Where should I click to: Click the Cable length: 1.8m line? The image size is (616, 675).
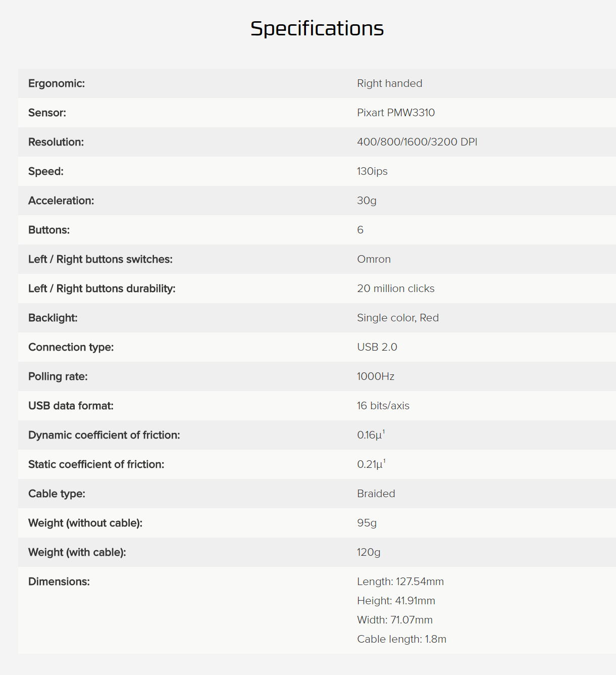point(401,639)
